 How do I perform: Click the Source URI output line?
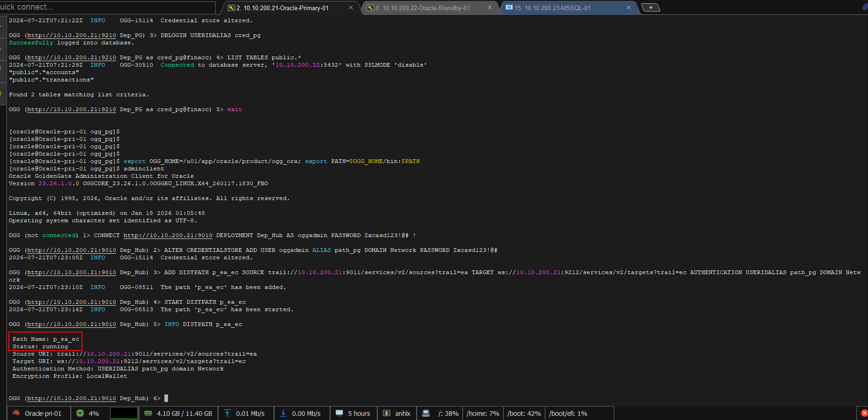pos(135,354)
